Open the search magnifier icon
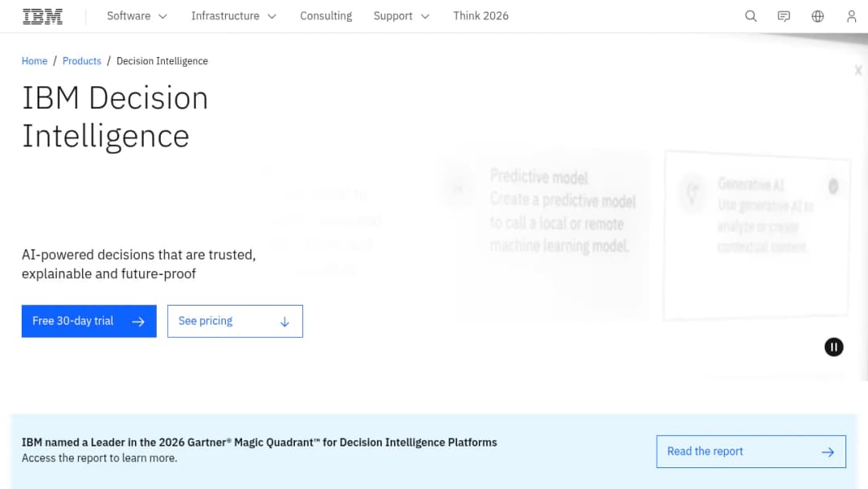 click(751, 16)
